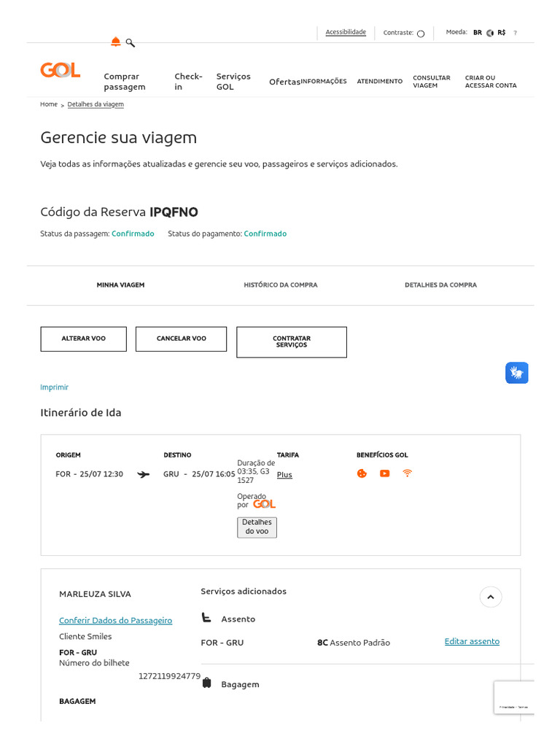
Task: Switch to Detalhes da Compra tab
Action: [x=440, y=285]
